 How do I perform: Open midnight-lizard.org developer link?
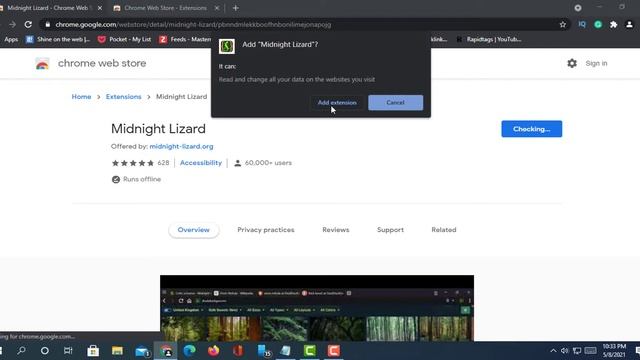coord(181,146)
